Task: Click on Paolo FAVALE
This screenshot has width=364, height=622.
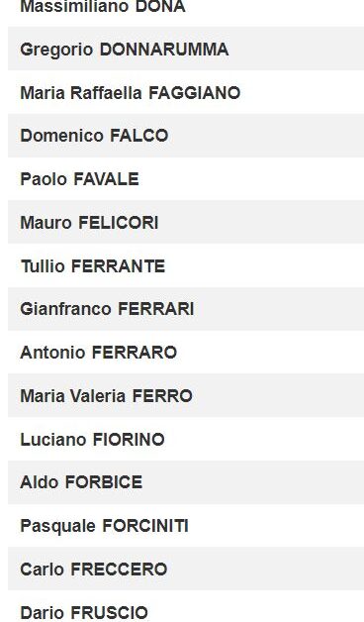Action: tap(79, 179)
